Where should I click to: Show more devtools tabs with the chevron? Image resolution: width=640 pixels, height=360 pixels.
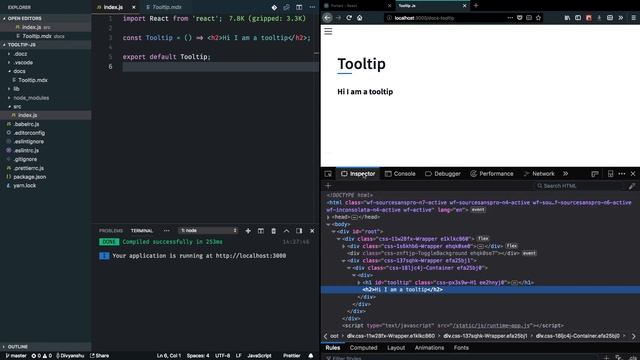tap(566, 174)
